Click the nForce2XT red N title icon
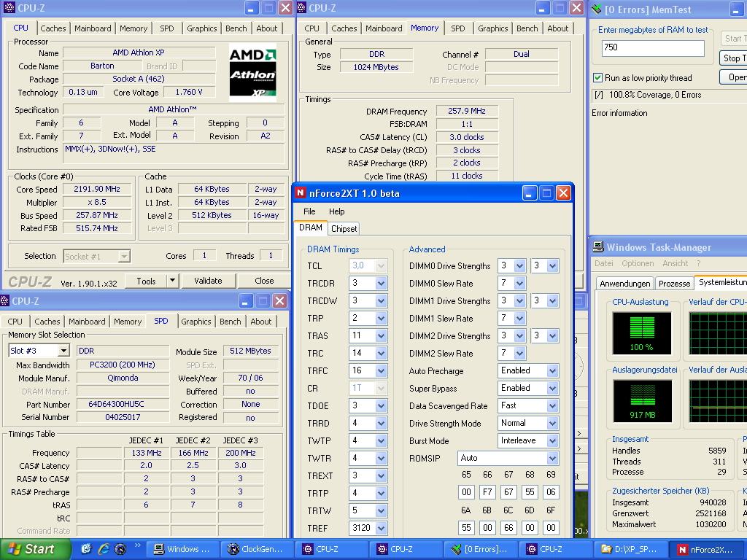Screen dimensions: 747x560 click(x=300, y=192)
